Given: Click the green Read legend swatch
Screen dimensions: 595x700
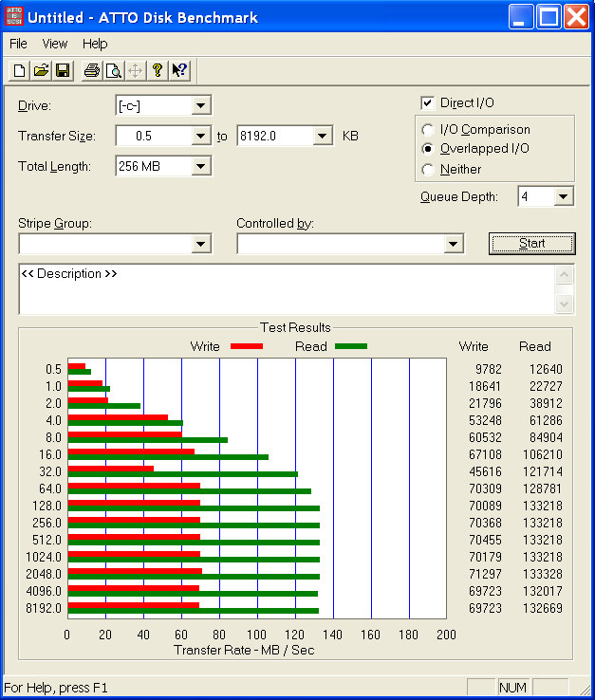Looking at the screenshot, I should coord(351,346).
